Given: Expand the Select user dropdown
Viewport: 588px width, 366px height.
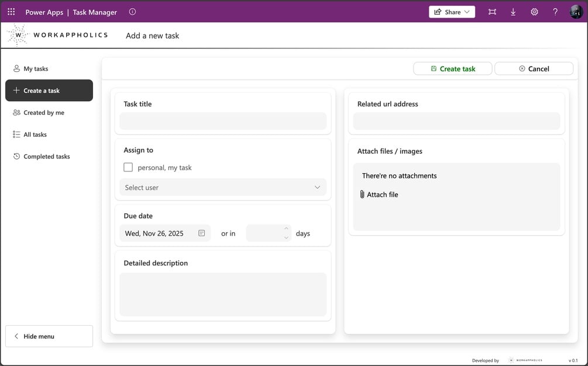Looking at the screenshot, I should (x=223, y=188).
